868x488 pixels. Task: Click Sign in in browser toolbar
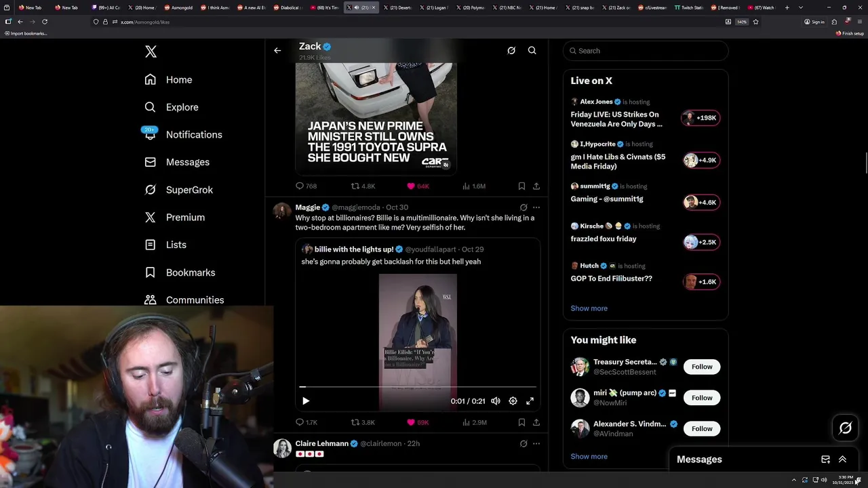pos(814,22)
